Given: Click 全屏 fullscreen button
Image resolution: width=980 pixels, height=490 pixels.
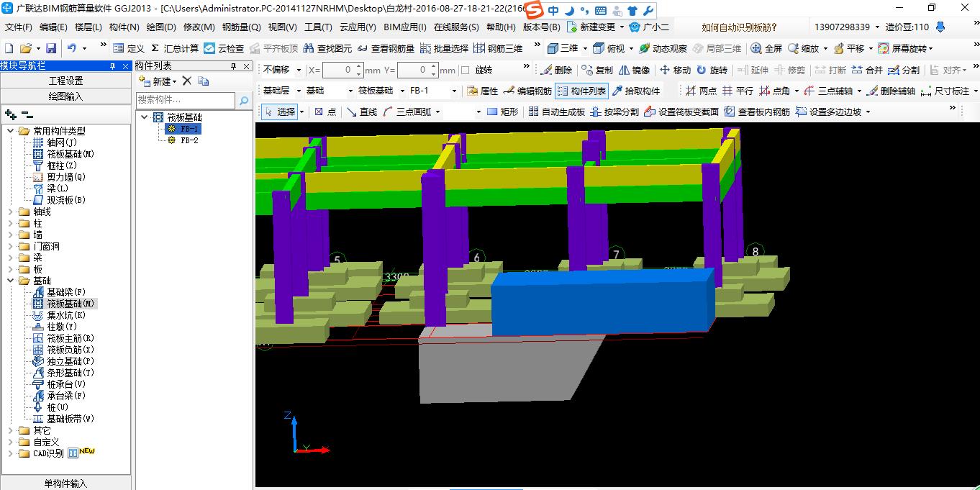Looking at the screenshot, I should point(766,48).
